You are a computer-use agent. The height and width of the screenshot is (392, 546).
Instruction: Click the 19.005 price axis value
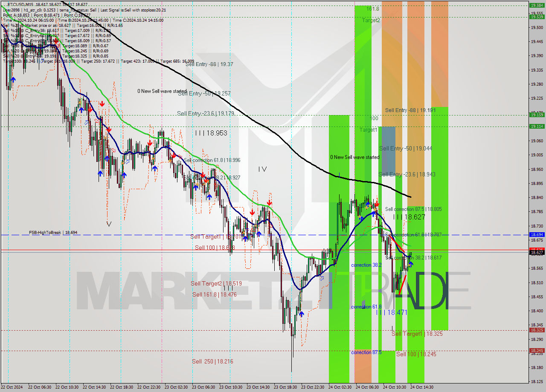537,155
